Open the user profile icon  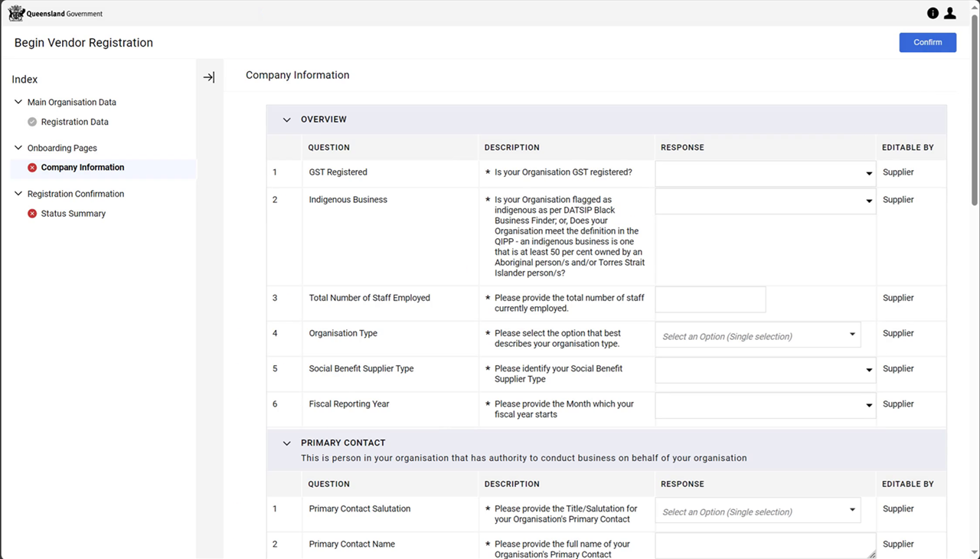(x=949, y=13)
